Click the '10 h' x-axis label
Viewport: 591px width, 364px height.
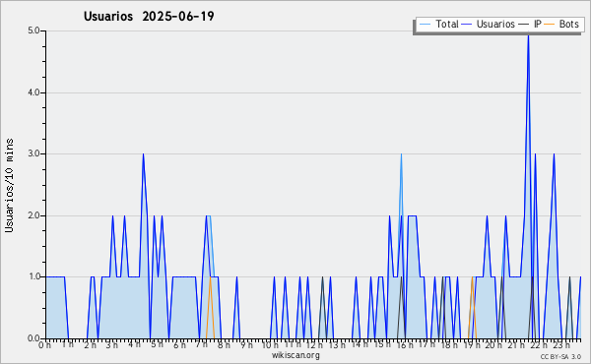[x=270, y=345]
